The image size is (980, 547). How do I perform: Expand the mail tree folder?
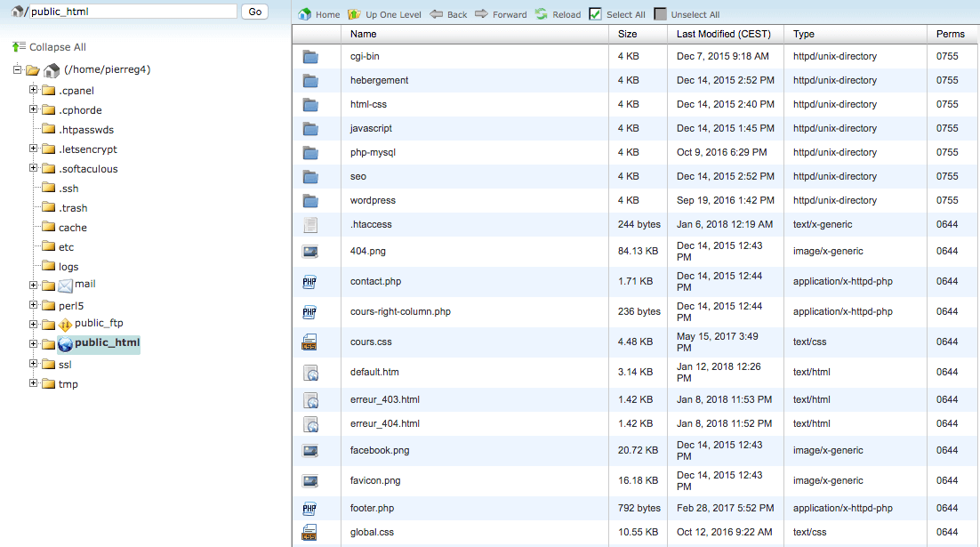[x=33, y=286]
